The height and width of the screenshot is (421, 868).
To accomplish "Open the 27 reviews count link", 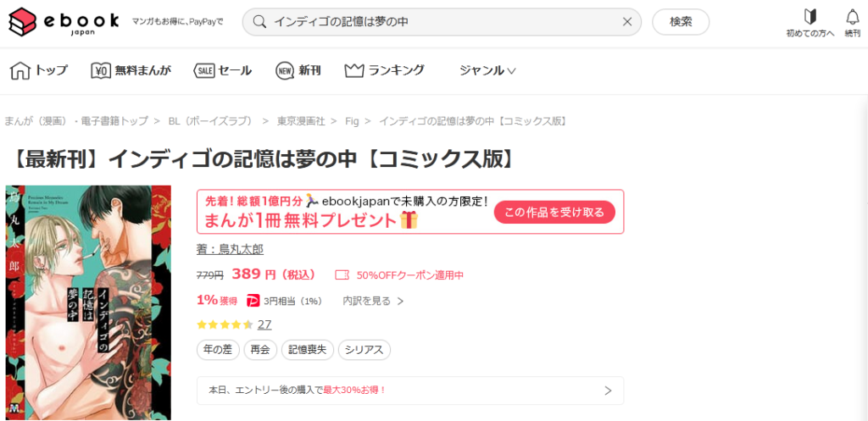I will pos(264,324).
